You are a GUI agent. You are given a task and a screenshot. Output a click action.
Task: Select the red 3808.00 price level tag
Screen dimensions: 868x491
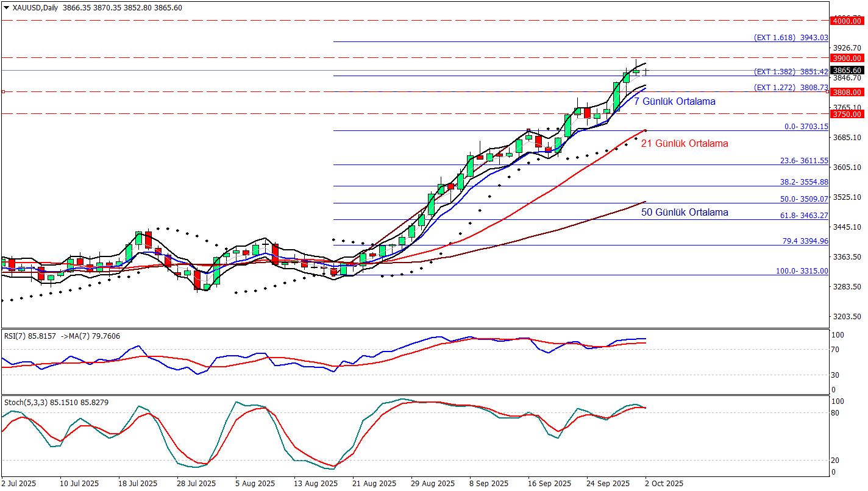pyautogui.click(x=848, y=92)
